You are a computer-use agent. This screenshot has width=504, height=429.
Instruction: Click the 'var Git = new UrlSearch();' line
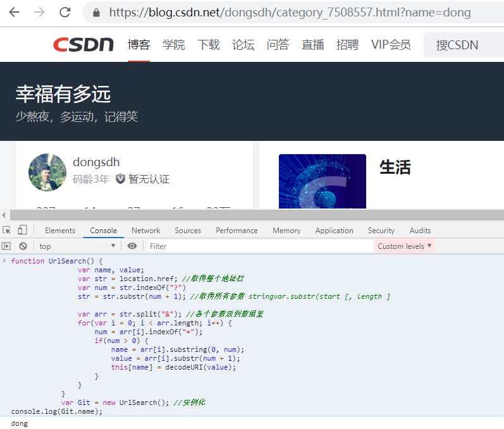pyautogui.click(x=133, y=402)
